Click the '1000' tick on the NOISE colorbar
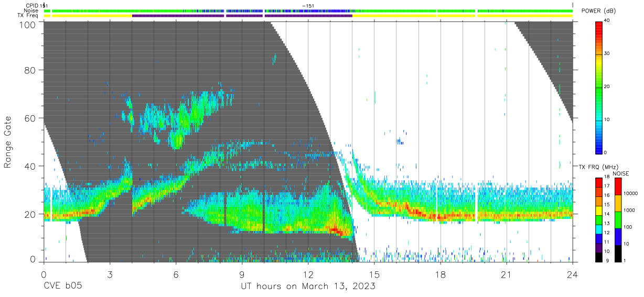The height and width of the screenshot is (297, 644). point(630,211)
